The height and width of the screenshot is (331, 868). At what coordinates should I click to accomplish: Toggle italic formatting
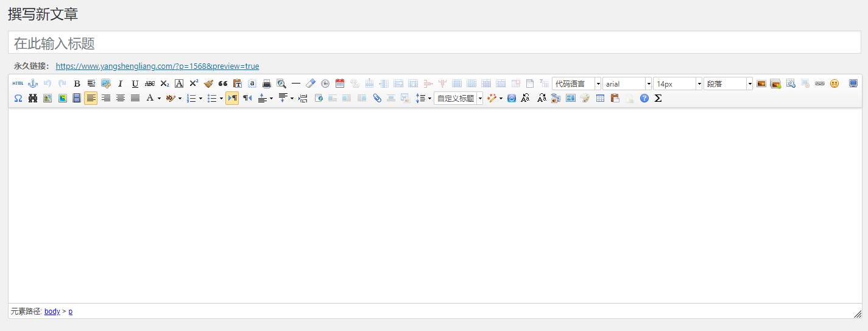[121, 84]
